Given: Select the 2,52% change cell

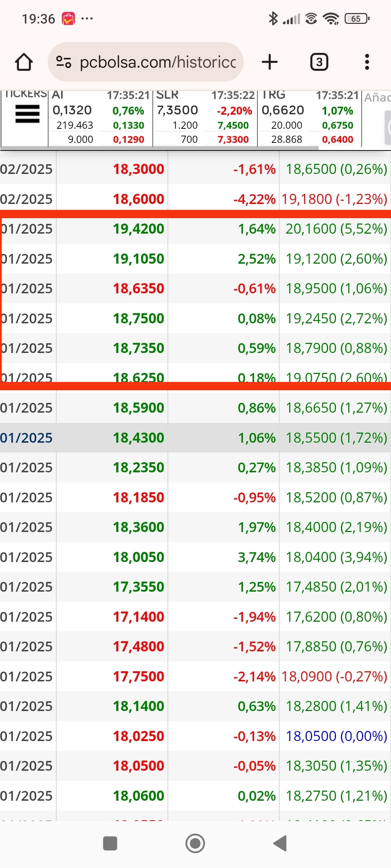Looking at the screenshot, I should tap(257, 259).
